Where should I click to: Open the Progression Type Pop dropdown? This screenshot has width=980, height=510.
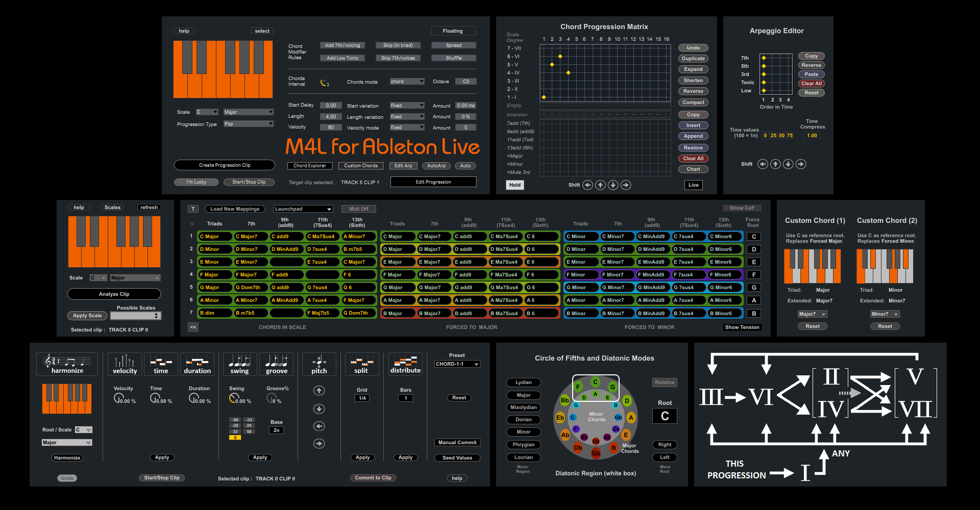click(x=249, y=124)
